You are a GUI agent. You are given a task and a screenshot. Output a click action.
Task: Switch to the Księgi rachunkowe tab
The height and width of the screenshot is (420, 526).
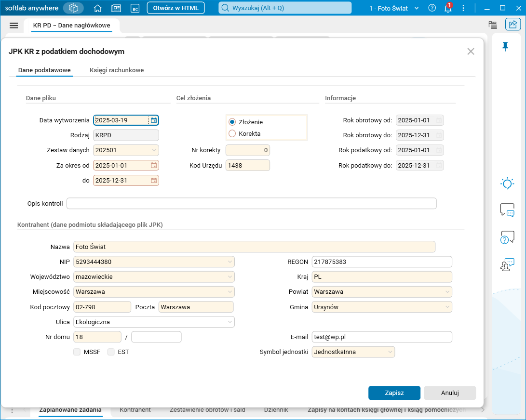tap(116, 70)
